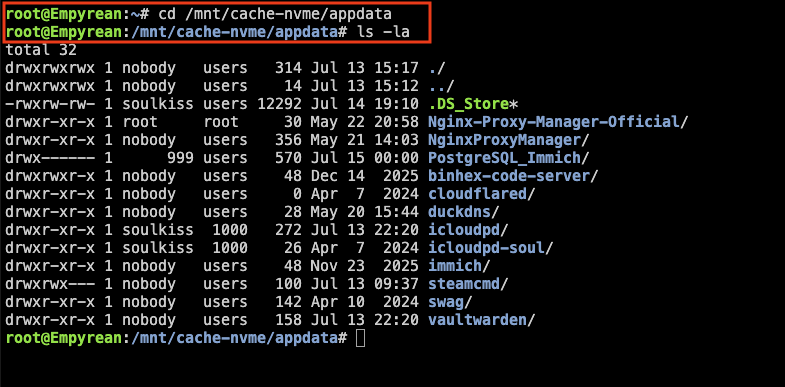Click the 'ls -la' command text
This screenshot has height=387, width=785.
(383, 32)
